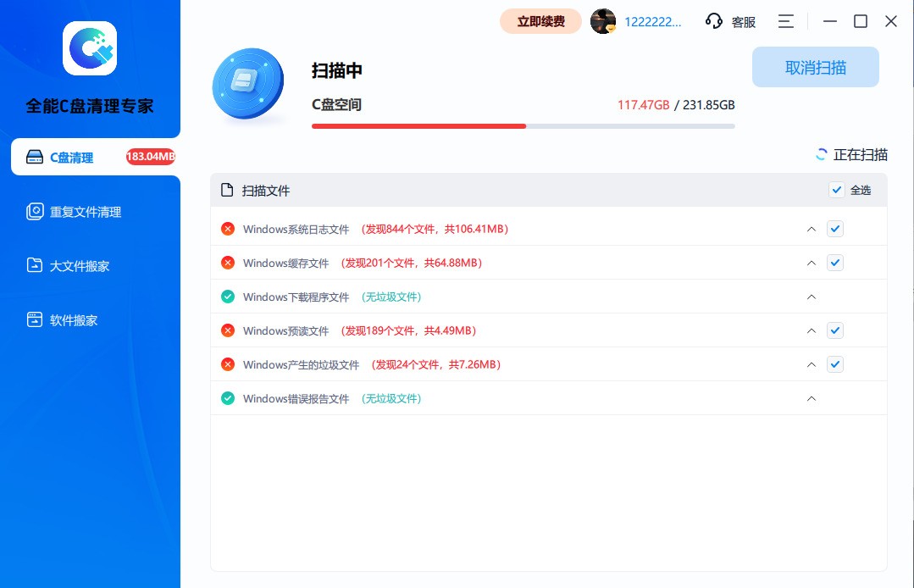Click the 软件搬家 sidebar icon
Image resolution: width=914 pixels, height=588 pixels.
[35, 319]
